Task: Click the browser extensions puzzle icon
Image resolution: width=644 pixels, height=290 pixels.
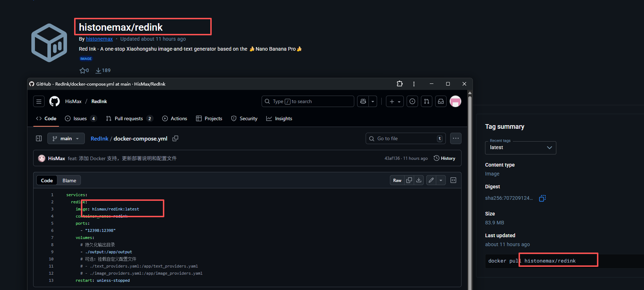Action: [400, 84]
